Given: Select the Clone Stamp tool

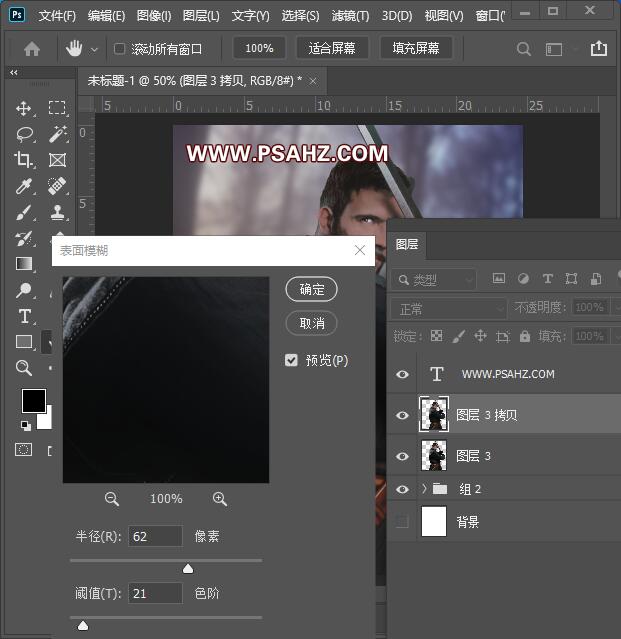Looking at the screenshot, I should 57,212.
